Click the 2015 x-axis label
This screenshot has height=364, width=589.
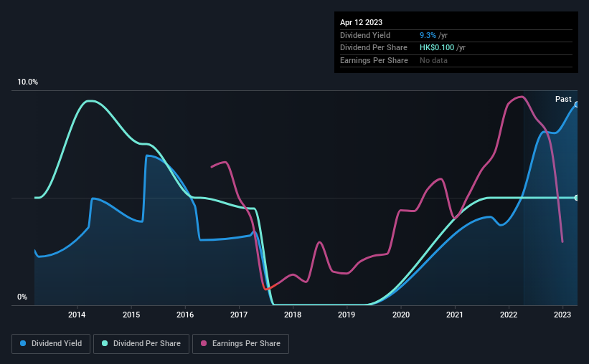pos(131,315)
